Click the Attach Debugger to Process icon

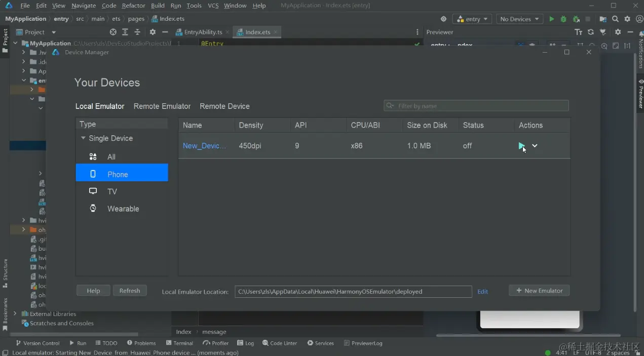click(x=576, y=19)
